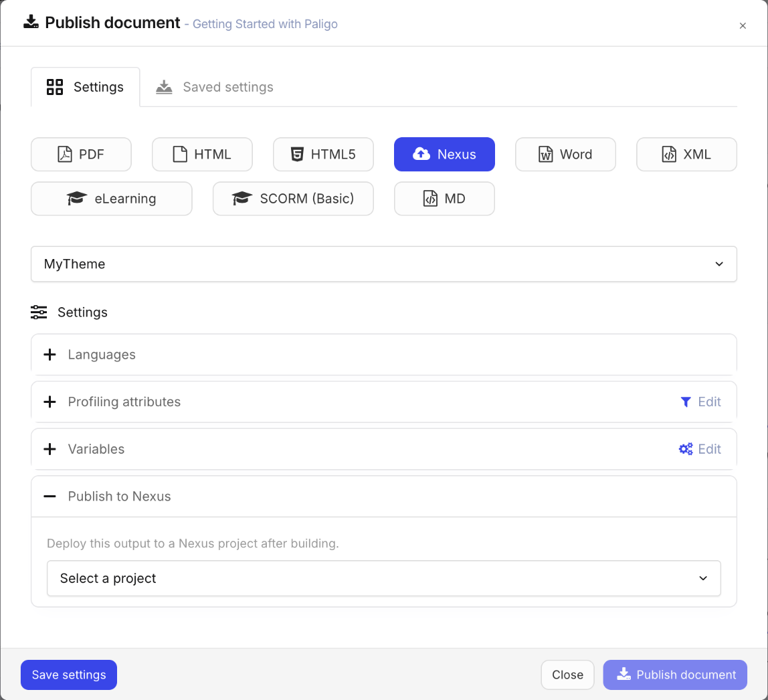Screen dimensions: 768x700
Task: Close the Publish document dialog with X
Action: pos(743,26)
